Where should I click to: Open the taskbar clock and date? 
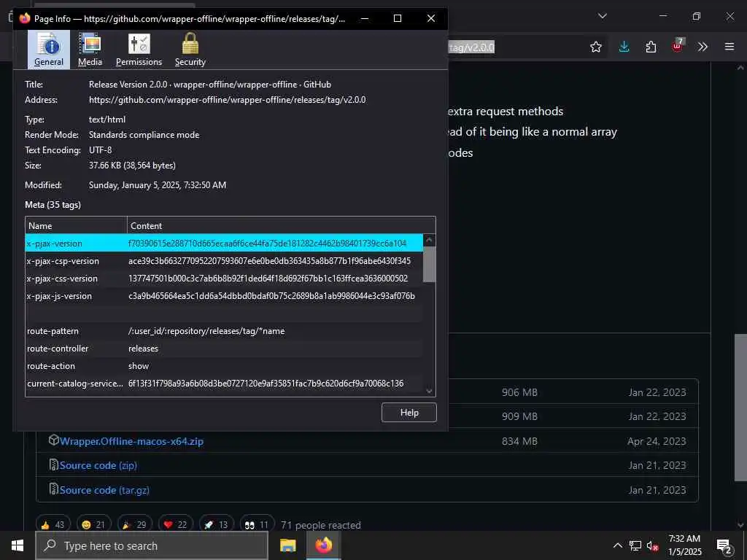(x=684, y=545)
